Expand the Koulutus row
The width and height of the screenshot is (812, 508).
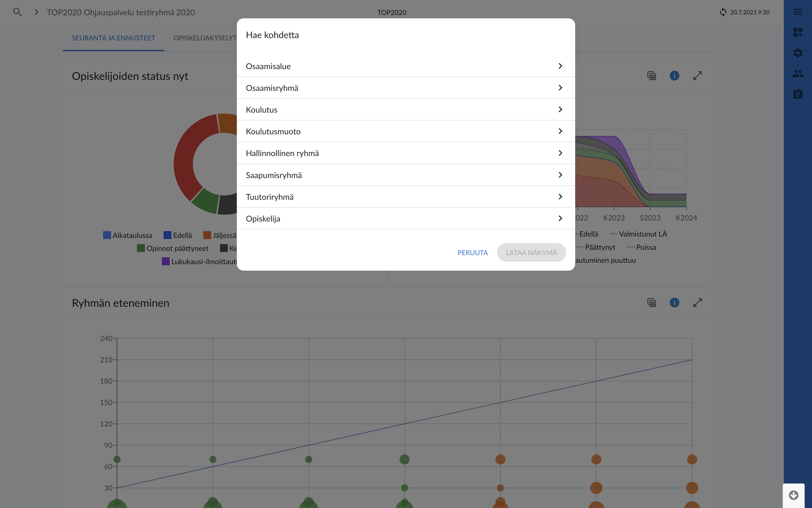406,110
